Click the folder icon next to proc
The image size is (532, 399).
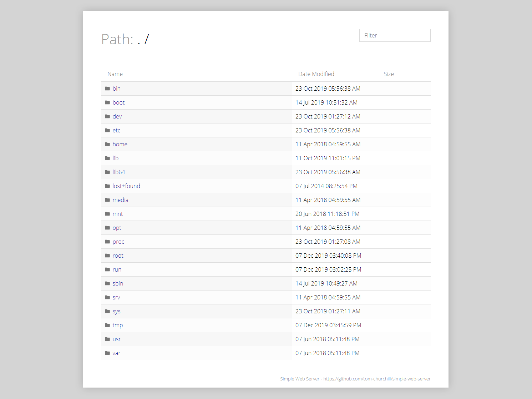click(x=107, y=242)
